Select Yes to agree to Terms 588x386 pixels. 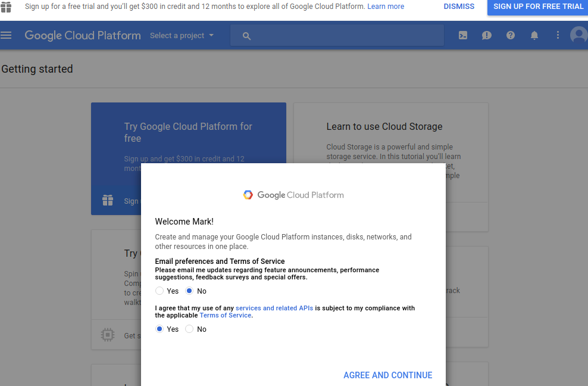coord(159,329)
